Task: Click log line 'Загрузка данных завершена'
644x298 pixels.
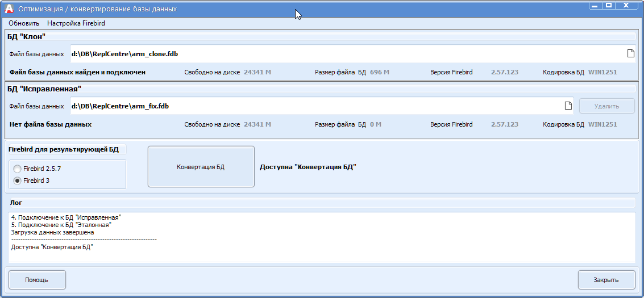Action: [52, 232]
